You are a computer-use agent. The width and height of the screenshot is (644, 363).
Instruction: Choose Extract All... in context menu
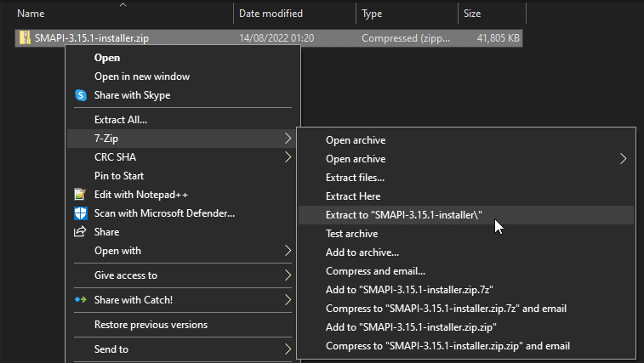coord(121,120)
